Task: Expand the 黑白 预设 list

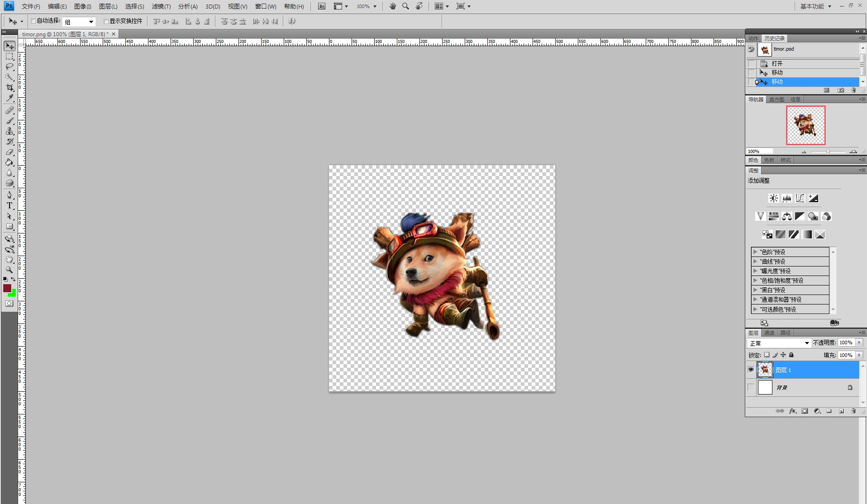Action: [755, 290]
